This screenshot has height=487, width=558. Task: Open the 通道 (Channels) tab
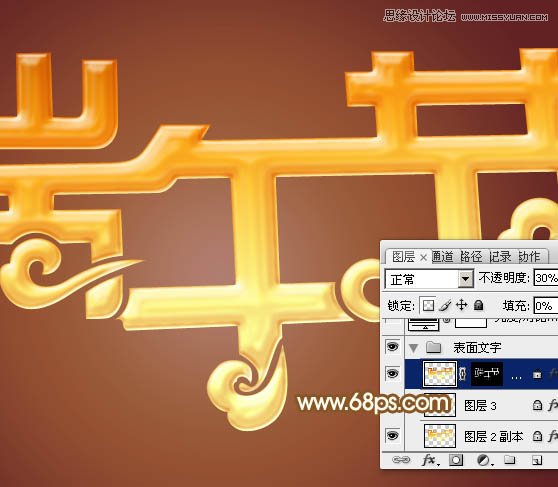(x=443, y=256)
